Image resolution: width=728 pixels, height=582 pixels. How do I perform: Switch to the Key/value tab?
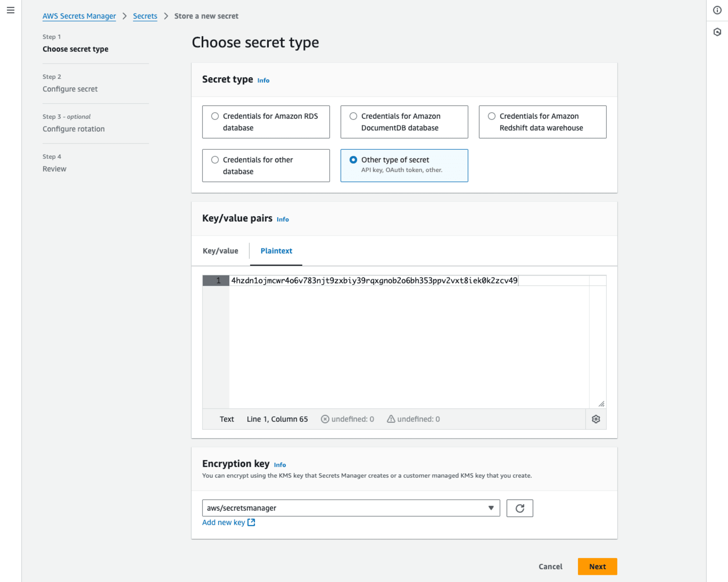point(221,250)
